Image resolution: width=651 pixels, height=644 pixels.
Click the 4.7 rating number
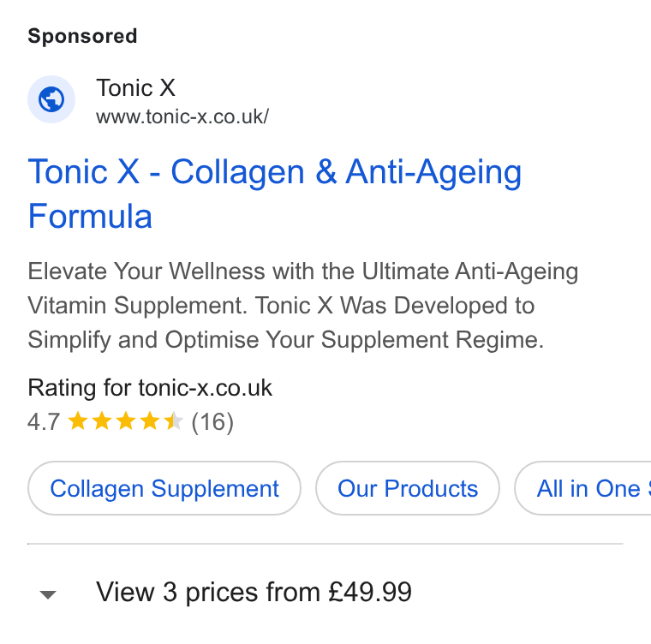(x=44, y=422)
